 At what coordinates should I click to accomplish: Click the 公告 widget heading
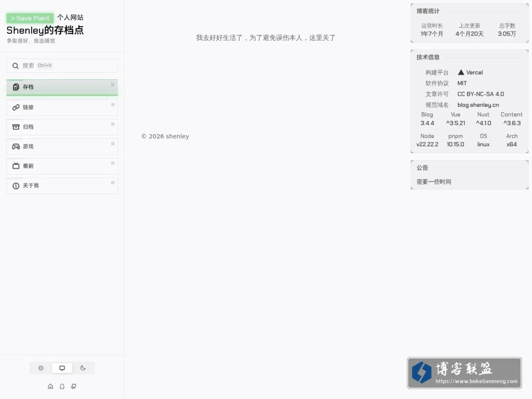pyautogui.click(x=422, y=168)
